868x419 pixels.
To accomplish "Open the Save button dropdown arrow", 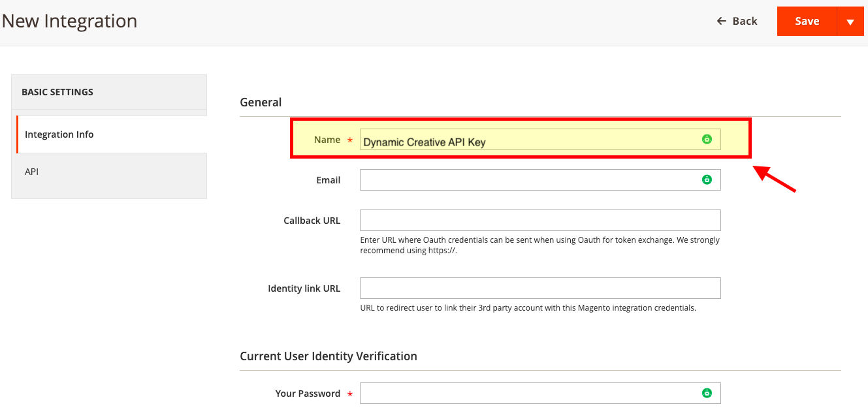I will pos(850,22).
